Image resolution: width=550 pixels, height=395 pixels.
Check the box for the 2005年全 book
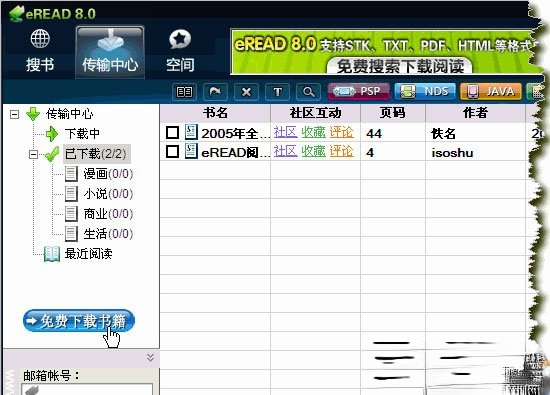(x=172, y=133)
